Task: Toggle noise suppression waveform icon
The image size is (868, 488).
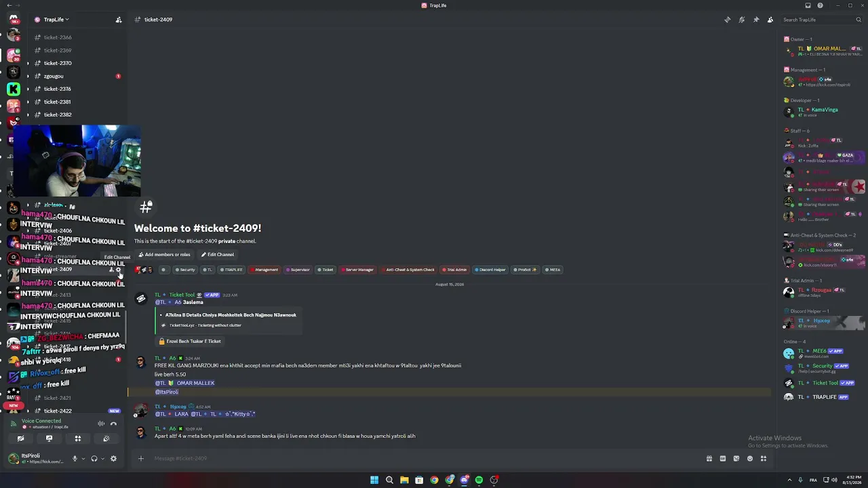Action: click(101, 424)
